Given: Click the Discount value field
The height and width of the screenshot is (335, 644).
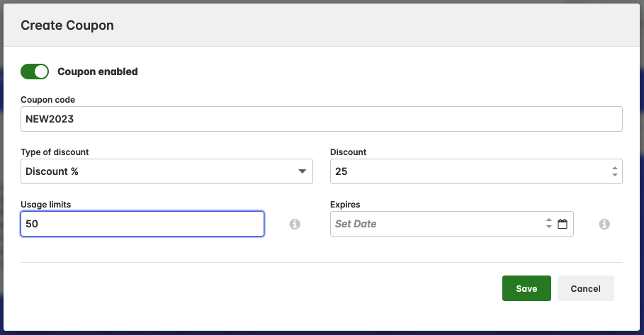Looking at the screenshot, I should coord(476,171).
